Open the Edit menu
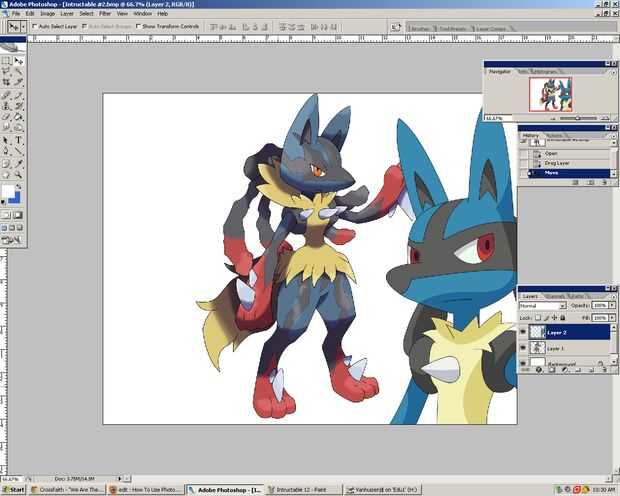620x496 pixels. point(30,13)
